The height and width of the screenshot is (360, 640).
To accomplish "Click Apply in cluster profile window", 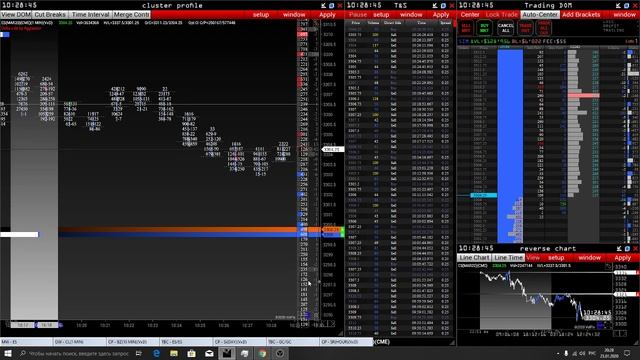I will (x=327, y=14).
